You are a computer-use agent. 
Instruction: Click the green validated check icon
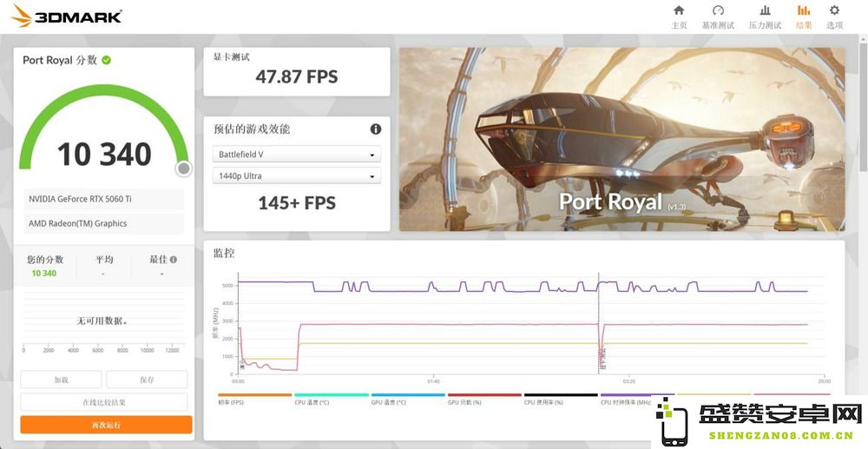[106, 60]
